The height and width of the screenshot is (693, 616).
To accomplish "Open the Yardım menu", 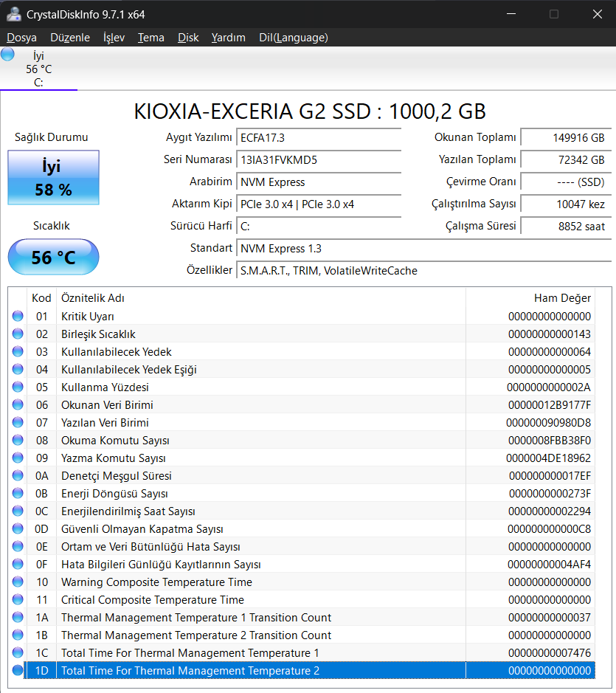I will 228,38.
